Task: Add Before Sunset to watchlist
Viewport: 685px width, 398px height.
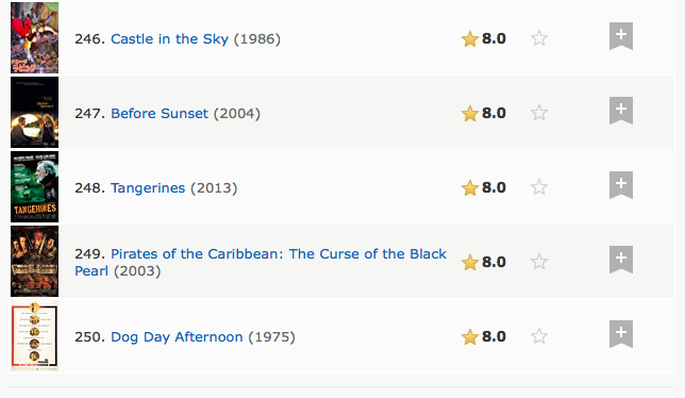Action: 621,111
